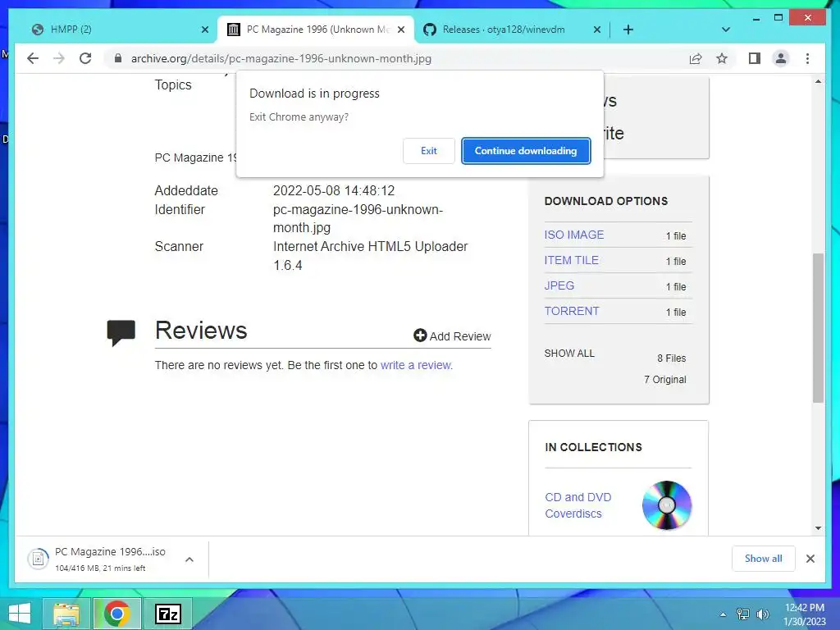Click the network tray icon
840x630 pixels.
coord(742,614)
